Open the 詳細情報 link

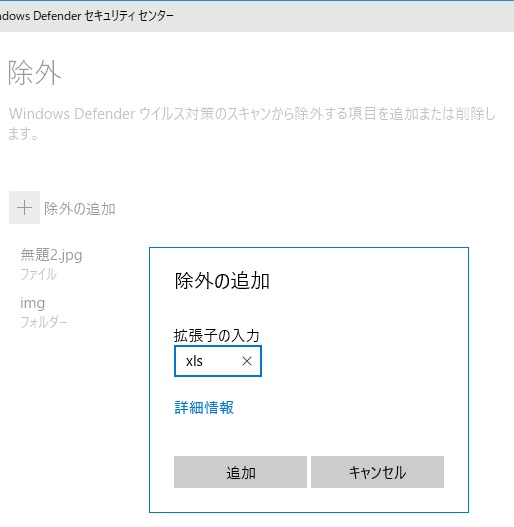[x=204, y=407]
